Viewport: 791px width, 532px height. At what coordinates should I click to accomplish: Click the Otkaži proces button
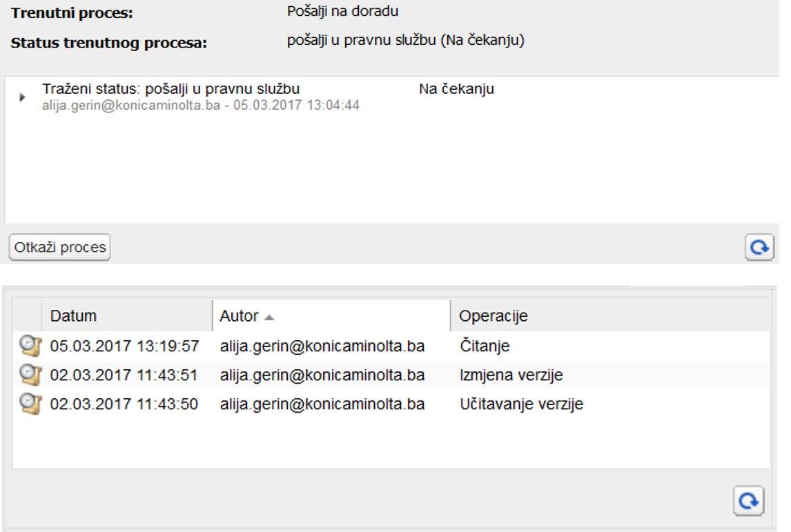pyautogui.click(x=60, y=247)
